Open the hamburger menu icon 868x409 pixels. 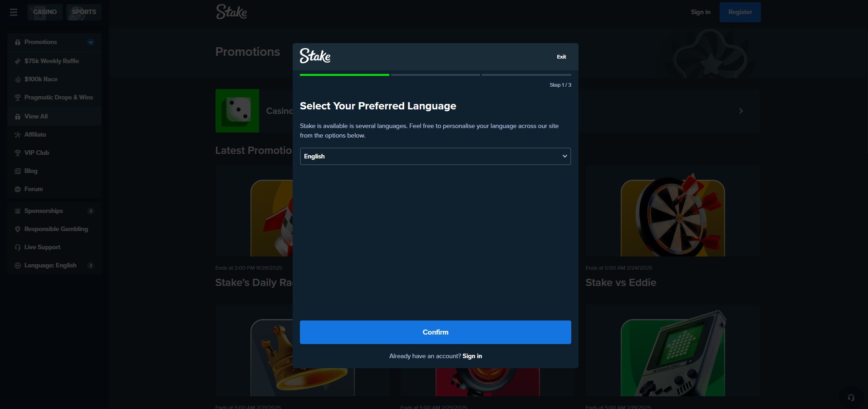point(14,12)
